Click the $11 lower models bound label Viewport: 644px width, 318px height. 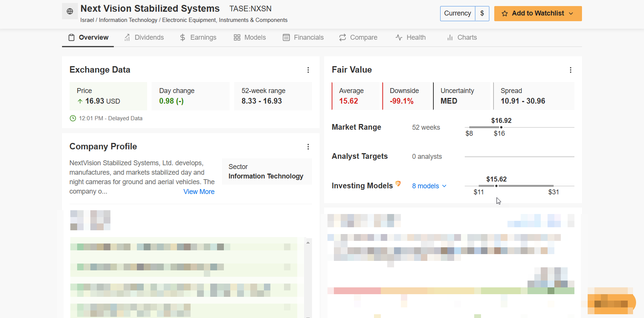[479, 192]
